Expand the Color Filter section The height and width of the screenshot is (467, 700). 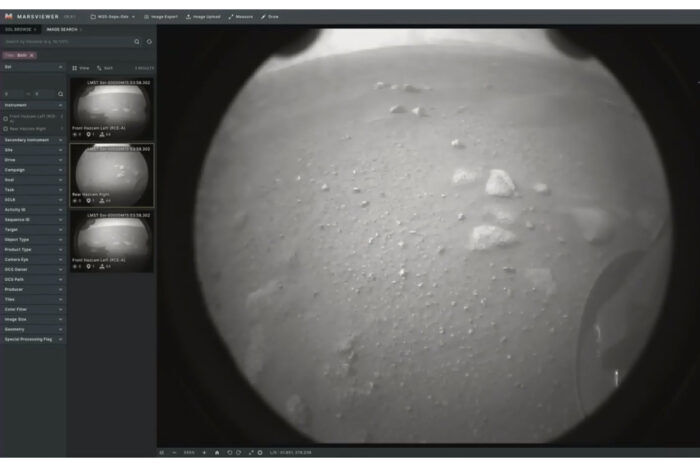pos(33,309)
